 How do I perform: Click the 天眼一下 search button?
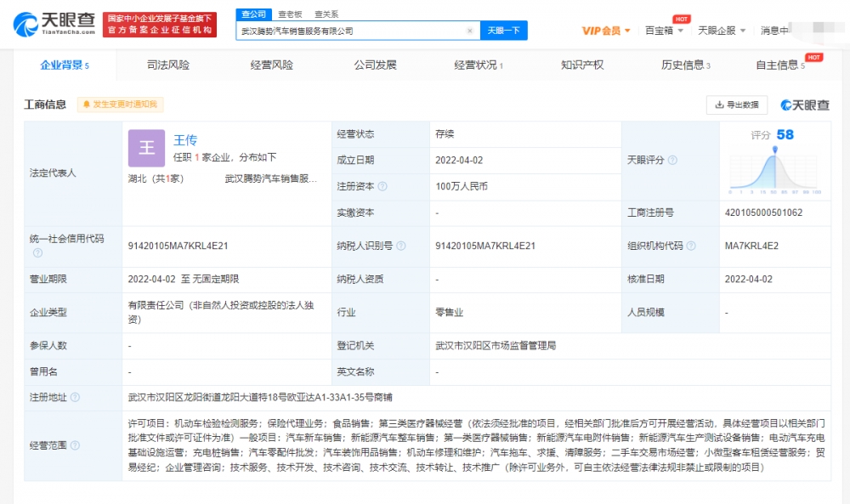pos(503,31)
